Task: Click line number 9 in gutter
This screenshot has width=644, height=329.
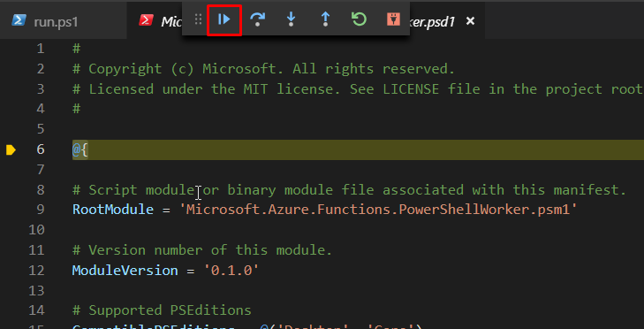Action: click(x=41, y=210)
